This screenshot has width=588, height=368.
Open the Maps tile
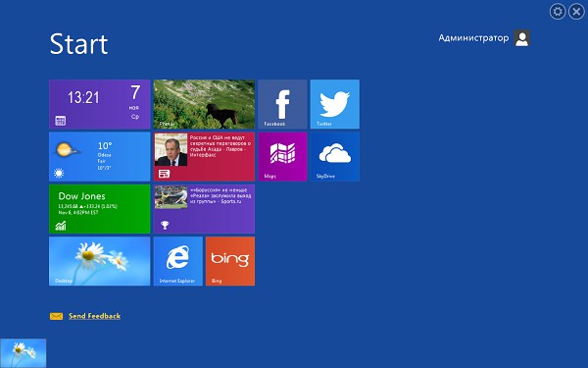coord(282,157)
